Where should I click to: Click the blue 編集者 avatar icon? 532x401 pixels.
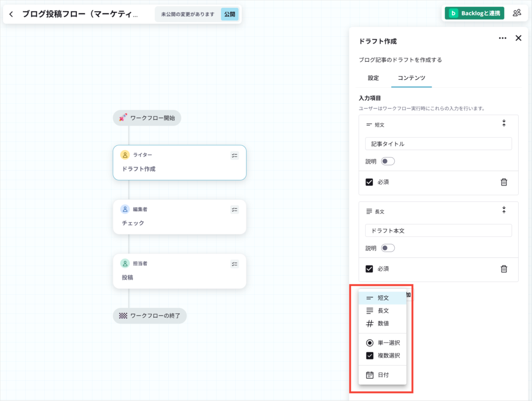pyautogui.click(x=125, y=209)
